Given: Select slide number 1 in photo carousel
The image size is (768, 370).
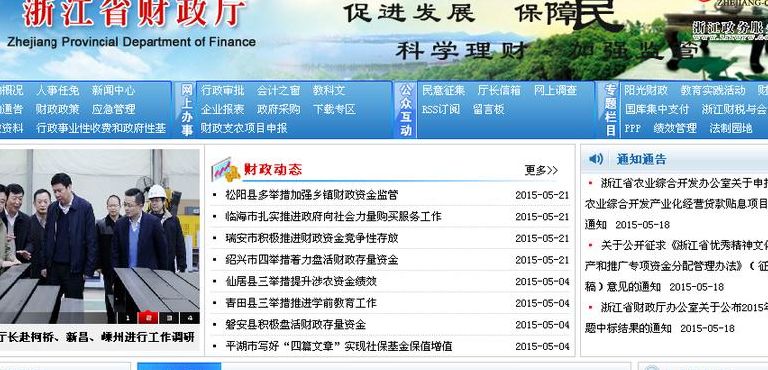Looking at the screenshot, I should [128, 318].
